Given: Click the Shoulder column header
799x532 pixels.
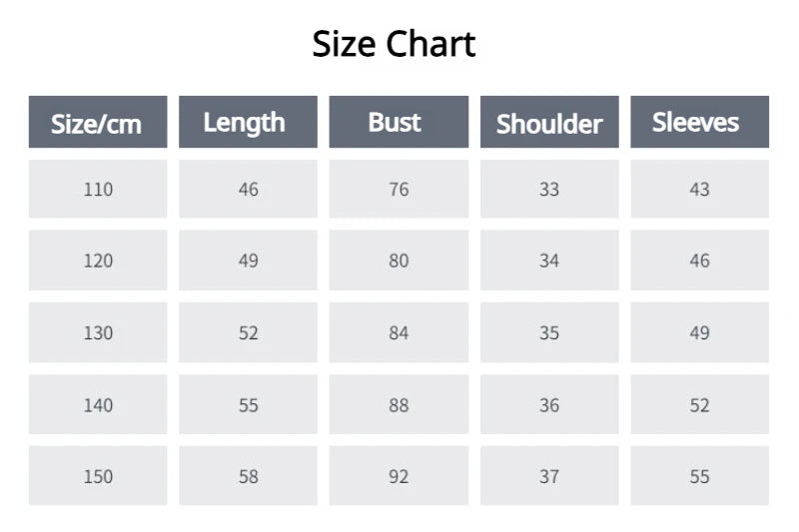Looking at the screenshot, I should [549, 123].
